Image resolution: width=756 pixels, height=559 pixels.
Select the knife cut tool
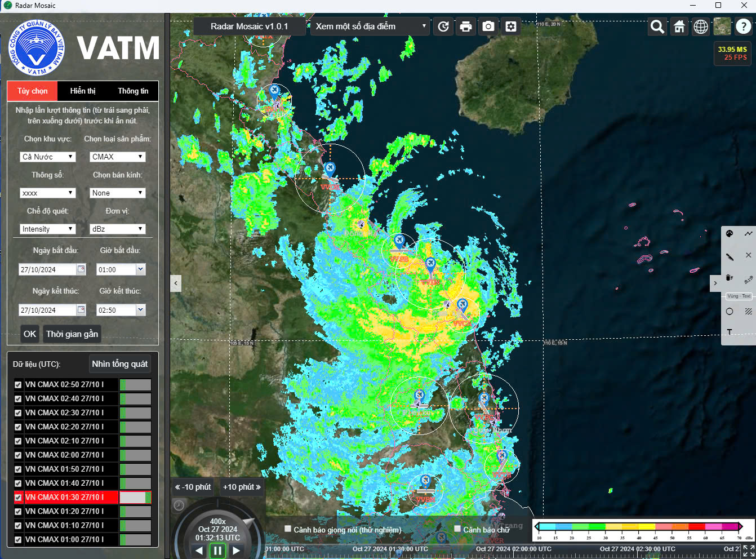(x=730, y=256)
